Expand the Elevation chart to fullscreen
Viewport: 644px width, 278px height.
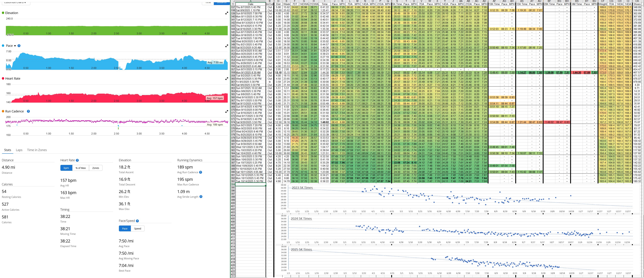point(227,13)
